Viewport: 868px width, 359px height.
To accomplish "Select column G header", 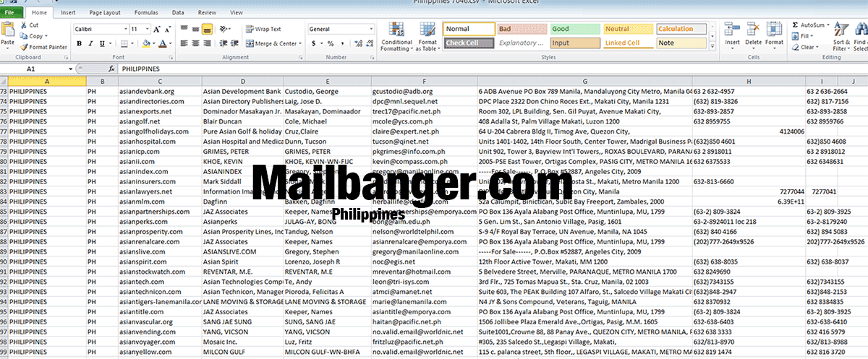I will (584, 81).
